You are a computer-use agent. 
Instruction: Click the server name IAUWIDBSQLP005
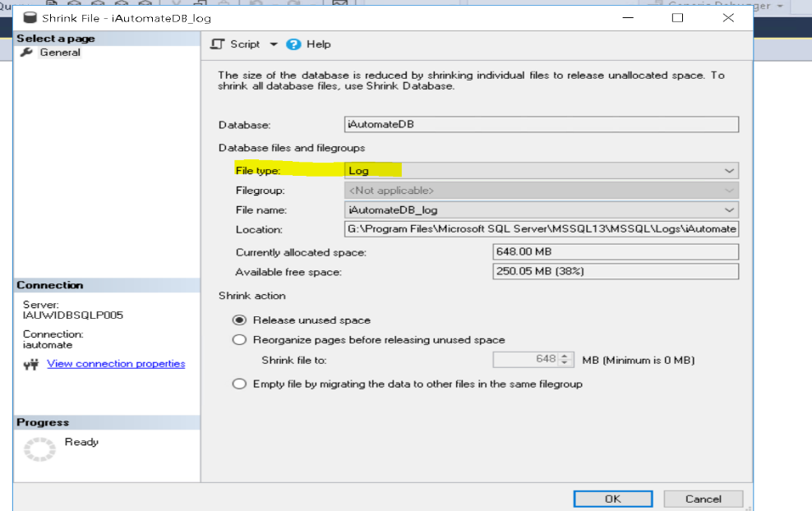pyautogui.click(x=73, y=315)
